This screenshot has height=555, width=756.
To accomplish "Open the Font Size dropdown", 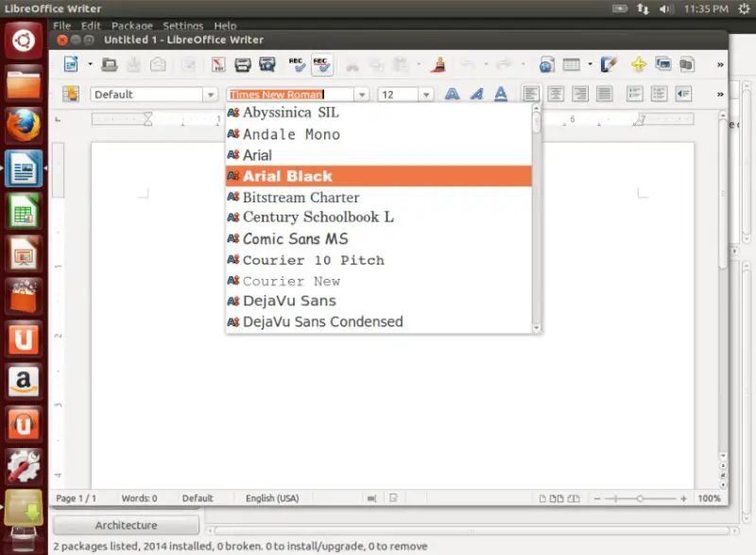I will click(426, 95).
